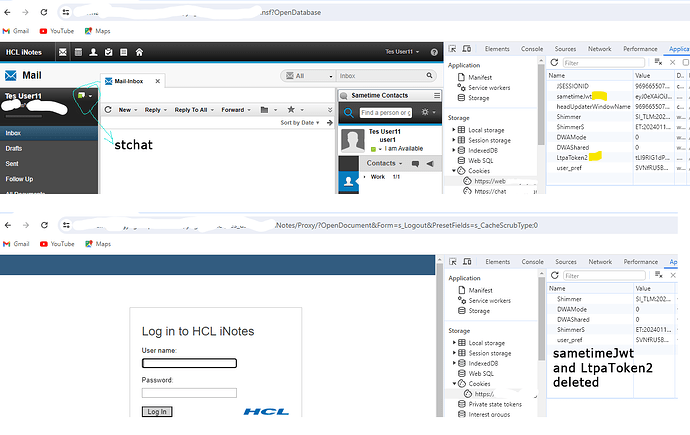This screenshot has width=690, height=435.
Task: Switch to Elements tab in top DevTools
Action: coord(497,49)
